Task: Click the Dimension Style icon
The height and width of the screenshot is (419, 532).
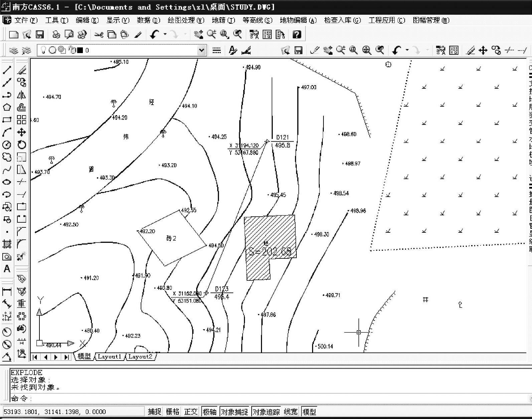Action: point(246,50)
